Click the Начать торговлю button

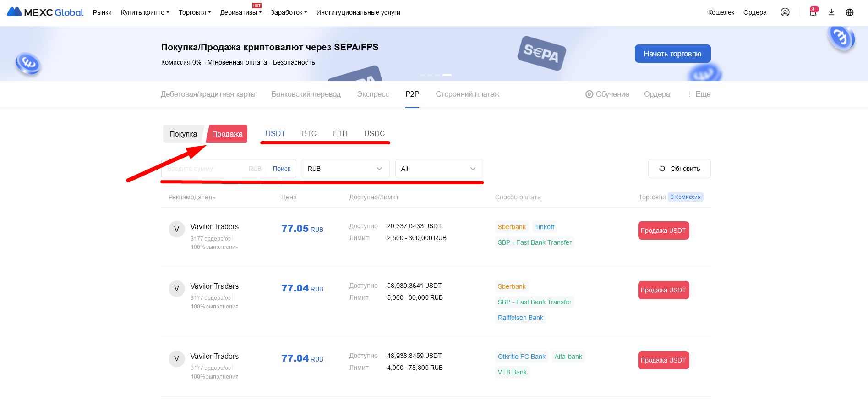point(672,54)
